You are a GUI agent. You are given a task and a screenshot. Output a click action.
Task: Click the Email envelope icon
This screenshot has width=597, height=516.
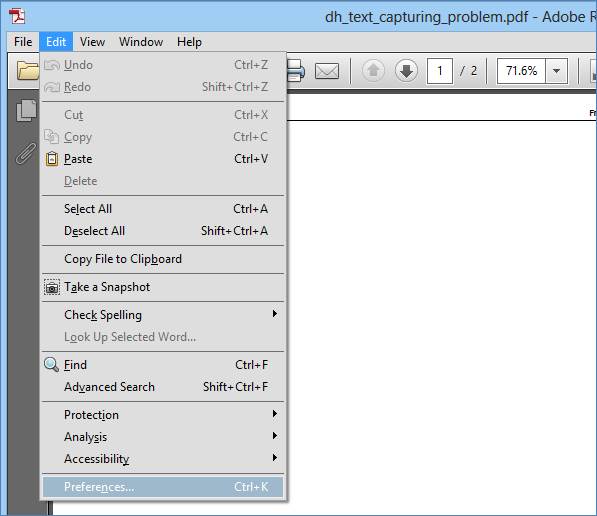click(x=327, y=71)
